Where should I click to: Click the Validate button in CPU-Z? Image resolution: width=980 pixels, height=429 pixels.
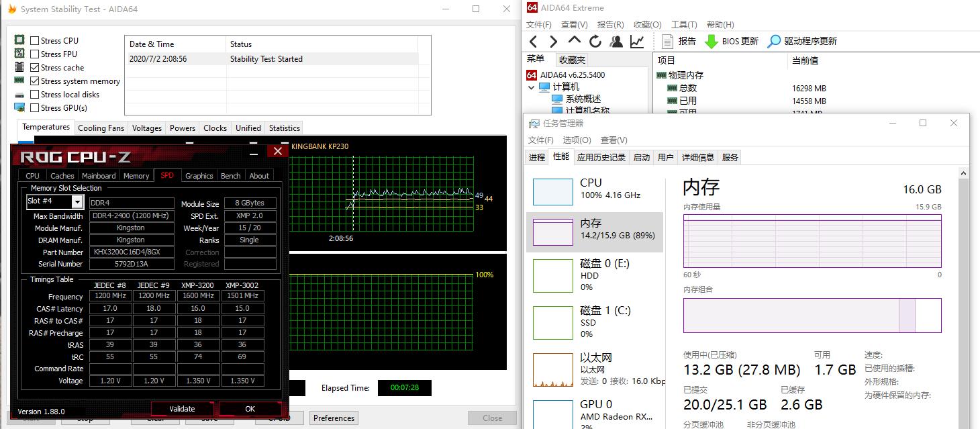click(181, 408)
